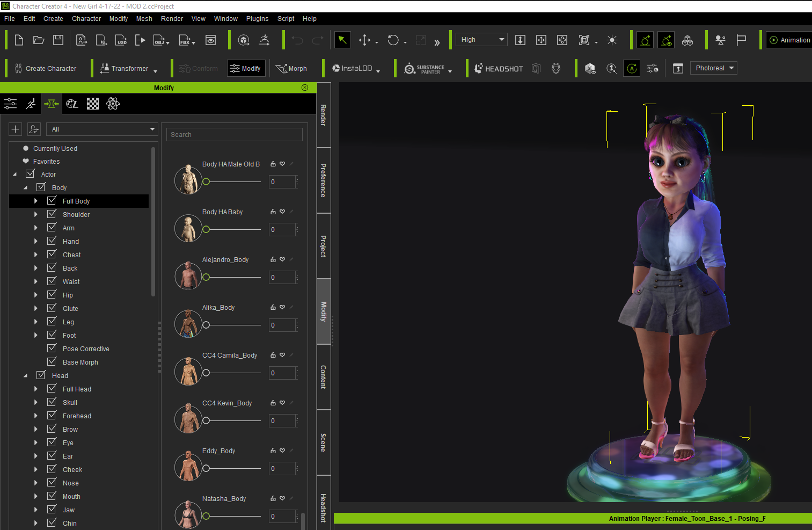Click the add morph slider plus icon
This screenshot has height=530, width=812.
16,129
